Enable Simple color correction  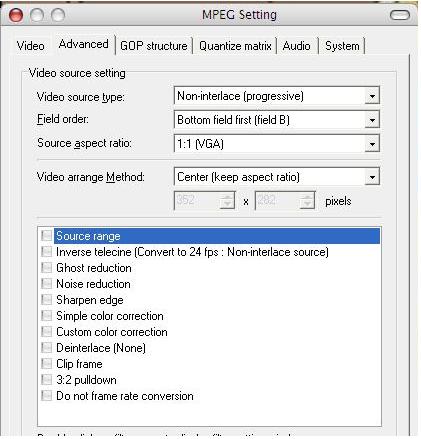46,316
